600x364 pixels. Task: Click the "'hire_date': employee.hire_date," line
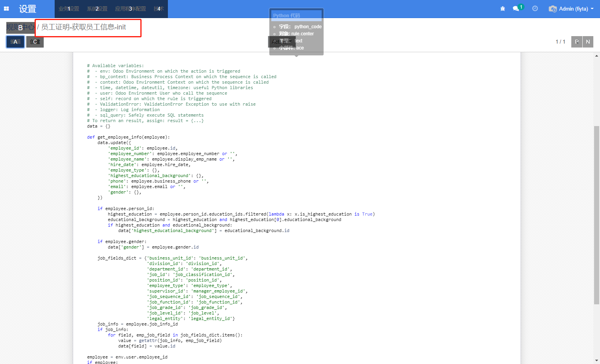click(x=149, y=165)
